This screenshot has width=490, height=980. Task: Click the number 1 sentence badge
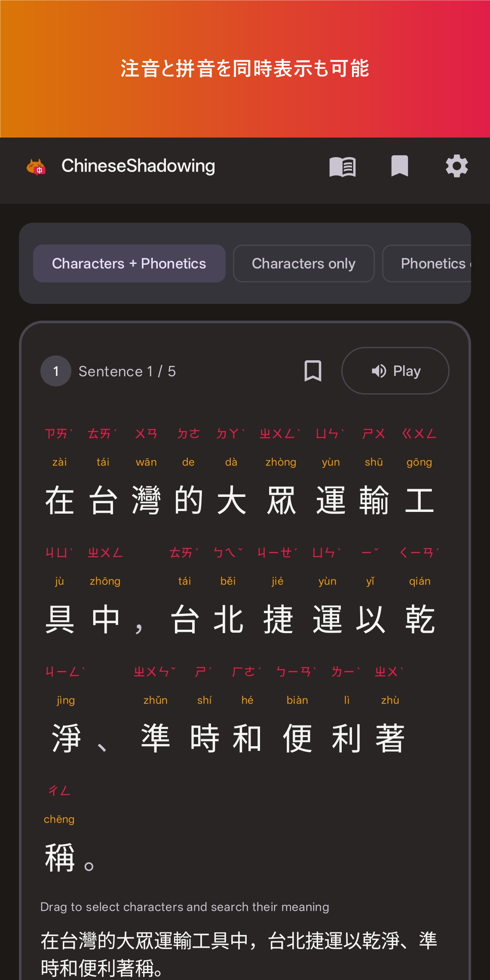[x=56, y=371]
